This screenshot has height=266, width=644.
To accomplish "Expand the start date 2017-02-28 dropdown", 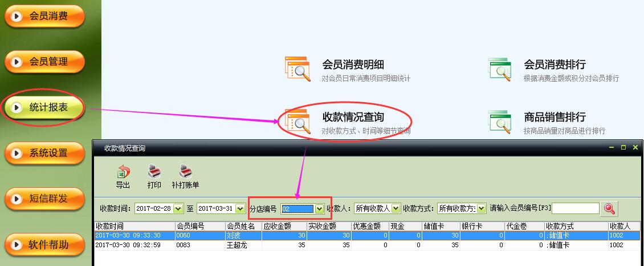I will click(178, 209).
